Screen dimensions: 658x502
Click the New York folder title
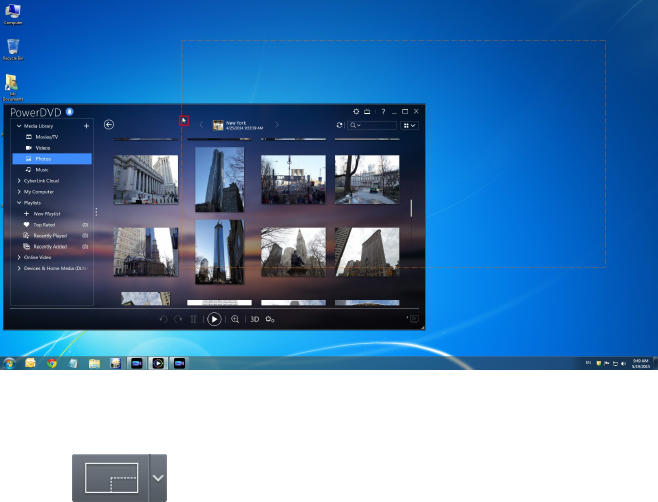point(236,123)
